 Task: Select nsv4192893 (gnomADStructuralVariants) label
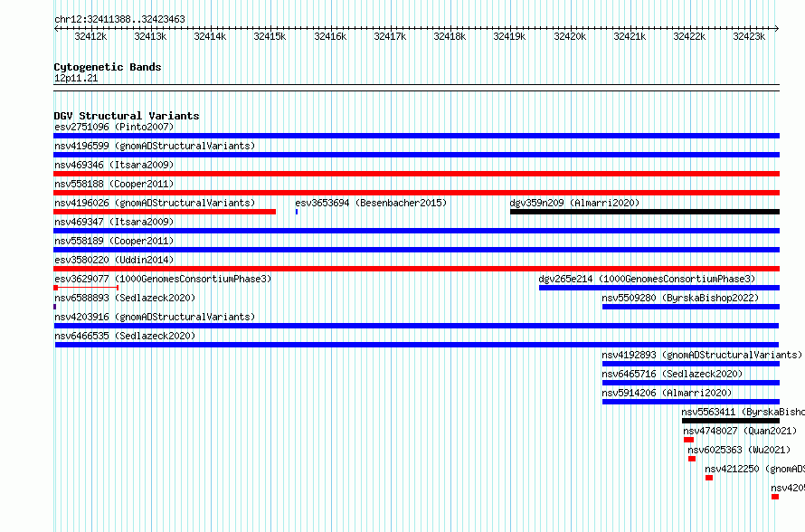(702, 355)
